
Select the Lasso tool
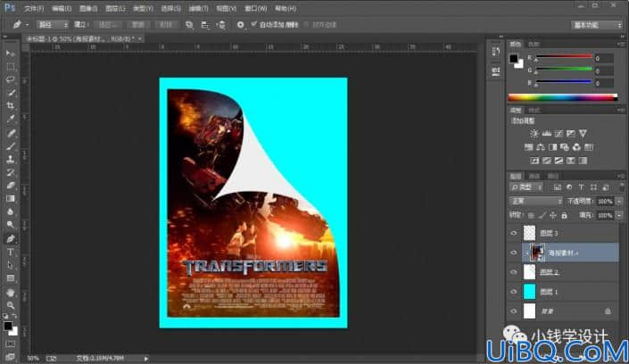point(11,80)
